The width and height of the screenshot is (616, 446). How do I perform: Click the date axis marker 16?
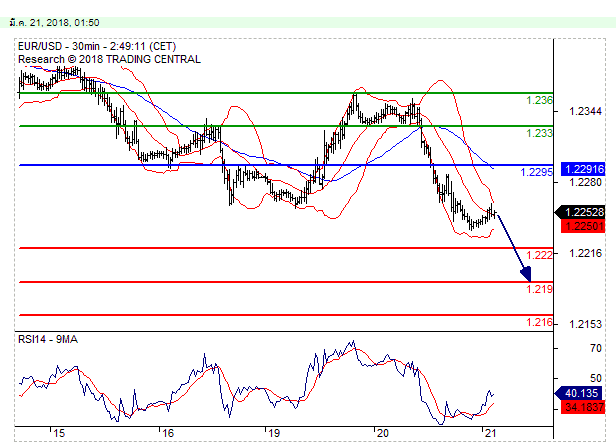tap(168, 433)
